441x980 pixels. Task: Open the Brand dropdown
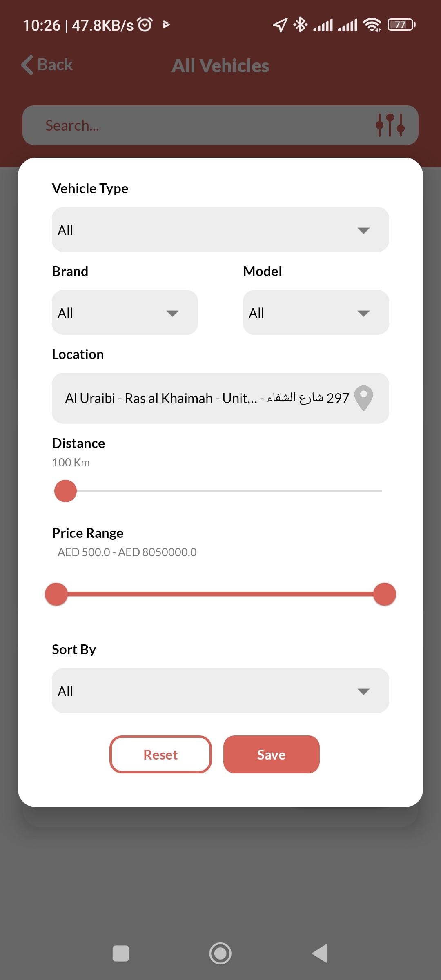click(125, 313)
